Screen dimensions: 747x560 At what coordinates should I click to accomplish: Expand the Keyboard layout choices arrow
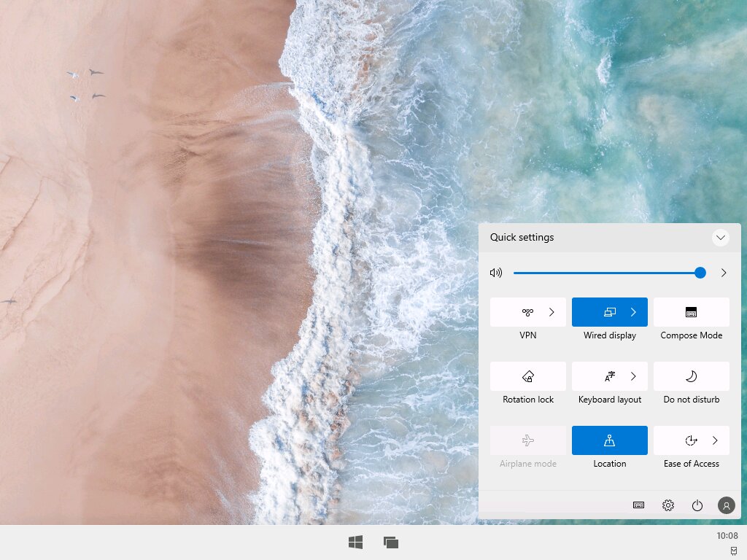click(634, 376)
